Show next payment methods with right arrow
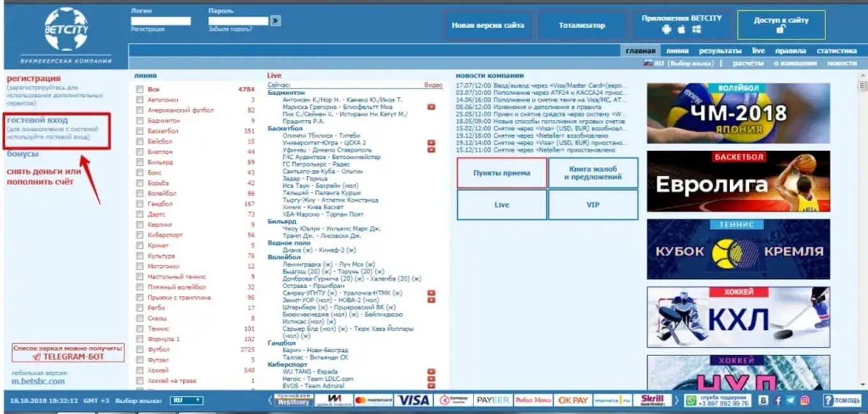Image resolution: width=868 pixels, height=414 pixels. point(677,401)
